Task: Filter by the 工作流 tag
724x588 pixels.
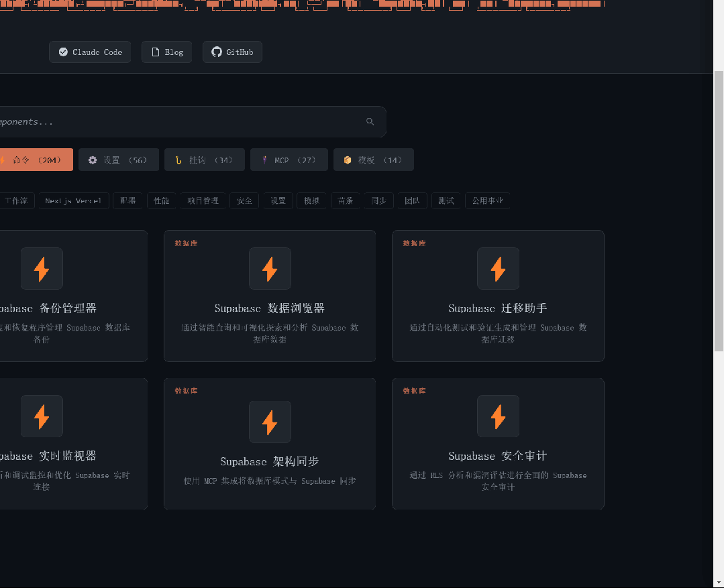Action: [17, 200]
